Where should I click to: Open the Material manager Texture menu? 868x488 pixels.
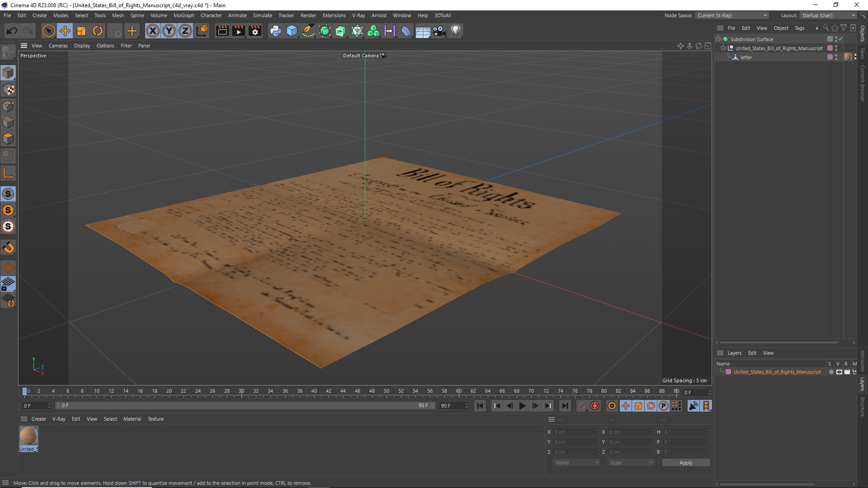[156, 419]
